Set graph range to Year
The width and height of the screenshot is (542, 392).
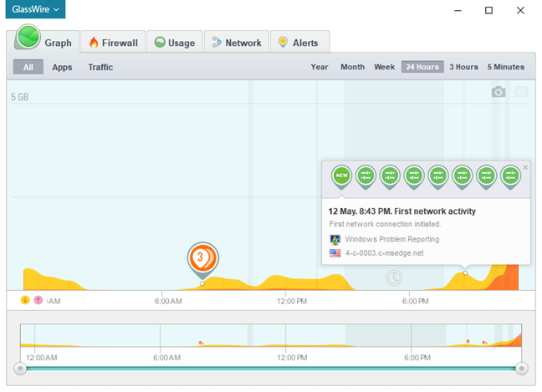[x=320, y=67]
